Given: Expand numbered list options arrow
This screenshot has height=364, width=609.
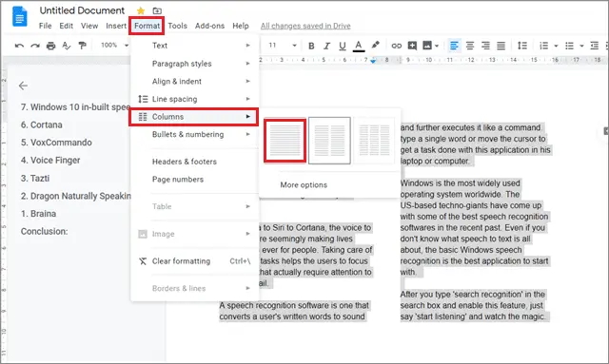Looking at the screenshot, I should (x=556, y=46).
